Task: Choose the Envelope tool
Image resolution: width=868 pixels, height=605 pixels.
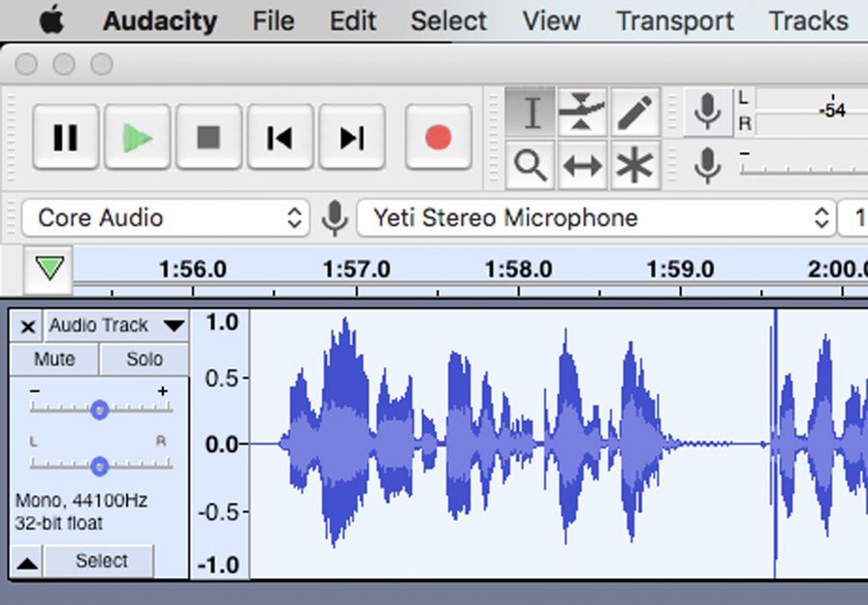Action: coord(583,113)
